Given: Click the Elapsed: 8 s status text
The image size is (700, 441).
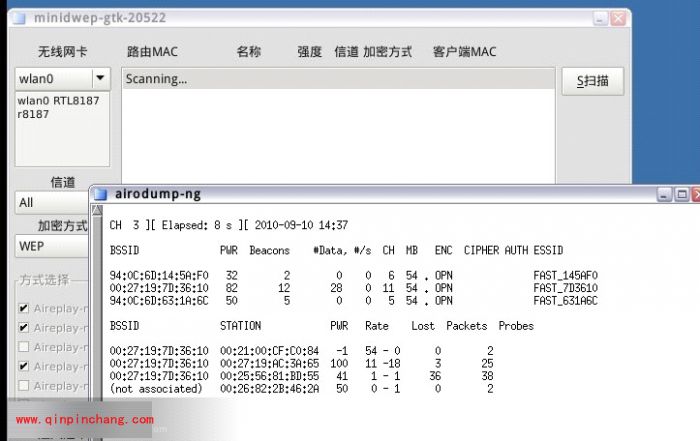Looking at the screenshot, I should pyautogui.click(x=197, y=225).
